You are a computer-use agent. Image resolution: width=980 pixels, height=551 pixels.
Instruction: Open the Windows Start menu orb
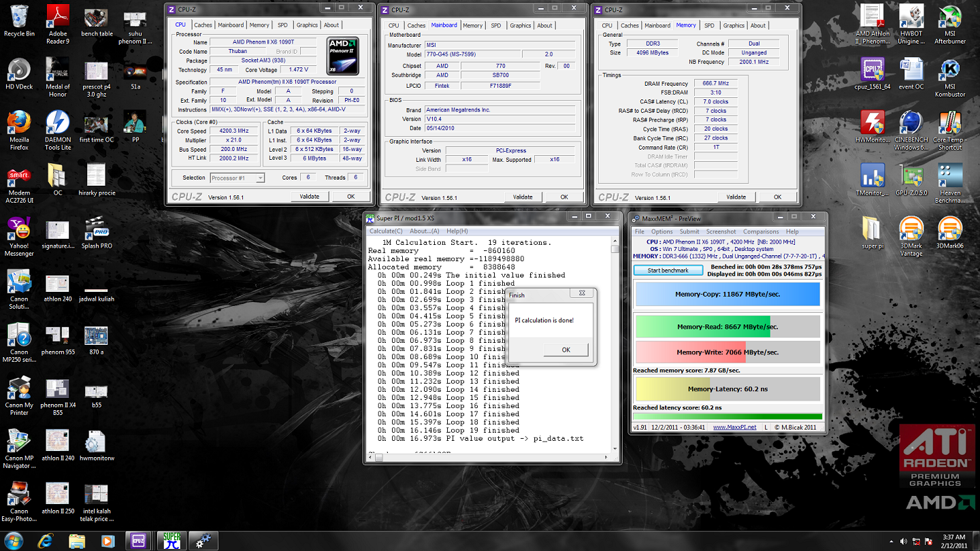(x=13, y=541)
